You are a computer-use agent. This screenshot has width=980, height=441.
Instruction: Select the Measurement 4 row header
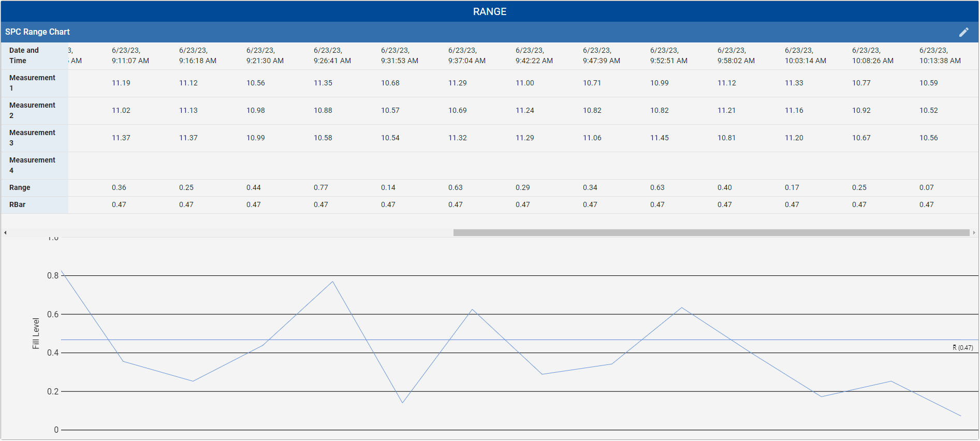(x=32, y=165)
